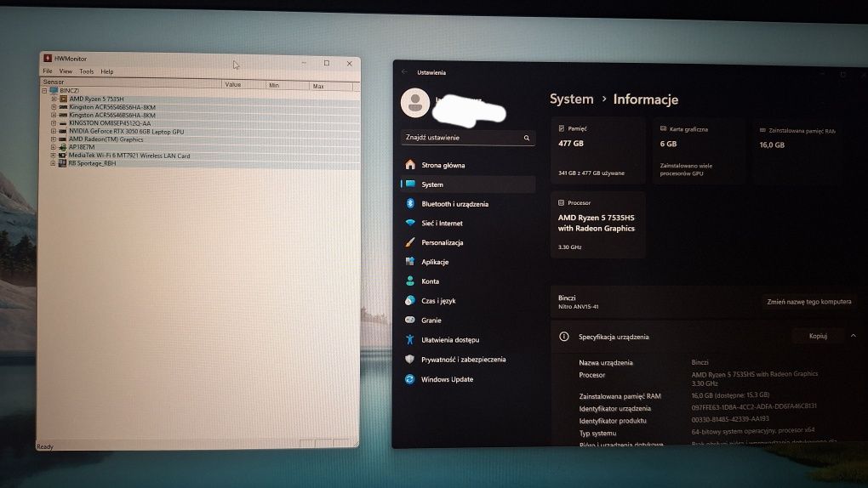Open the Procesor AMD Ryzen 5 card
The width and height of the screenshot is (868, 488).
coord(598,224)
